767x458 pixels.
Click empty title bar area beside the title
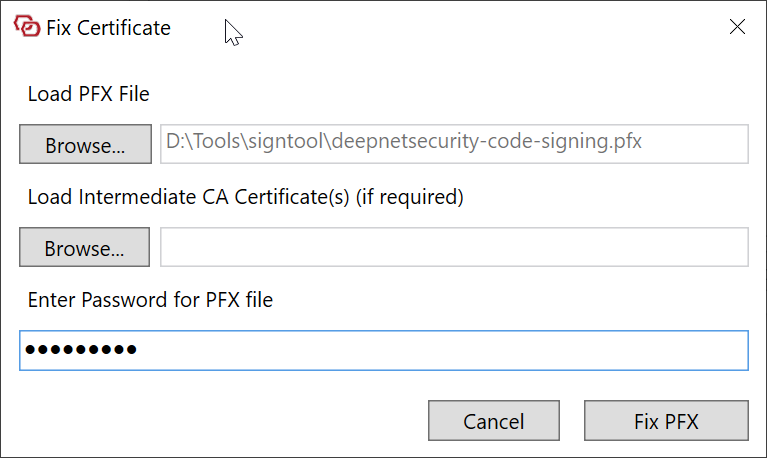tap(450, 28)
